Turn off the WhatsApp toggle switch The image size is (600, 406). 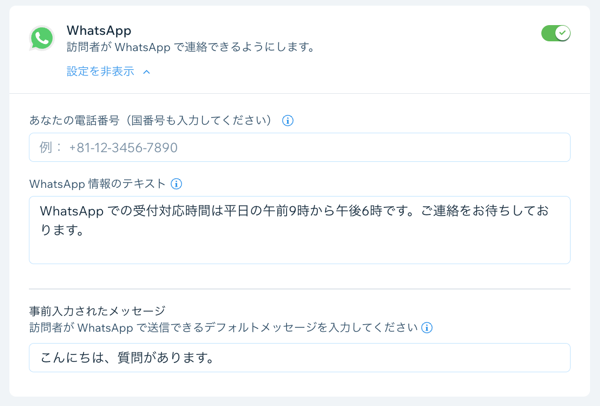556,33
